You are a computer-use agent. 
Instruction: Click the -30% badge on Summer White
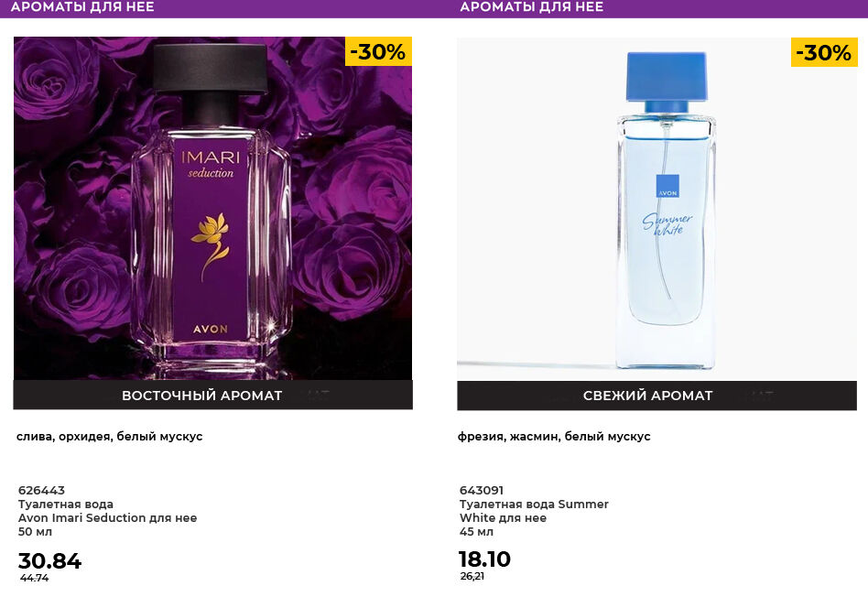tap(823, 53)
